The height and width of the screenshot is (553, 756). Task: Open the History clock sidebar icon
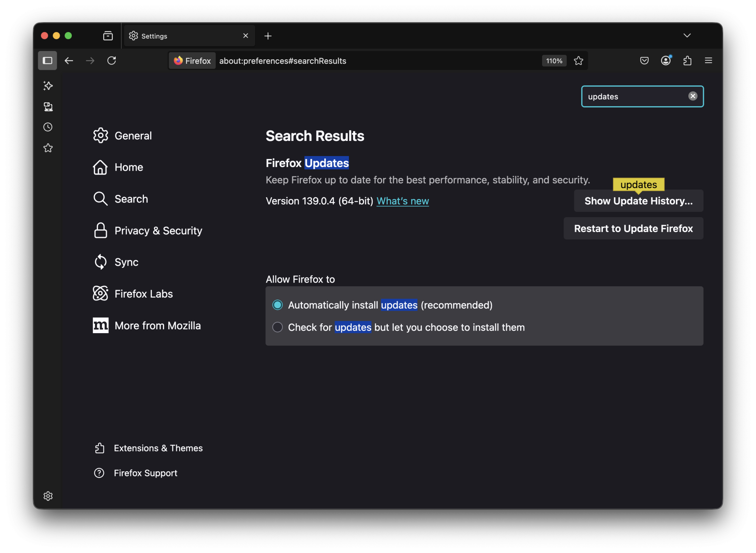tap(48, 127)
